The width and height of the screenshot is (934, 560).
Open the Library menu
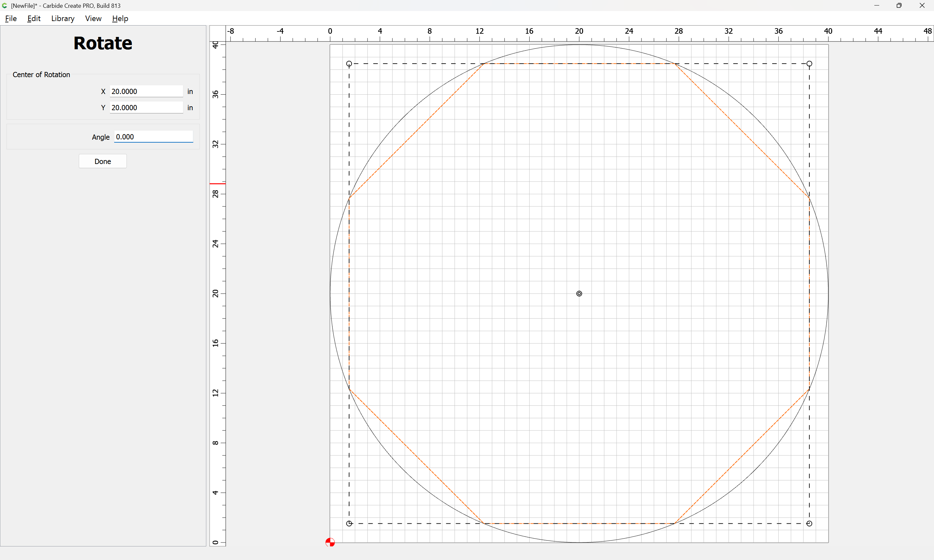click(63, 18)
